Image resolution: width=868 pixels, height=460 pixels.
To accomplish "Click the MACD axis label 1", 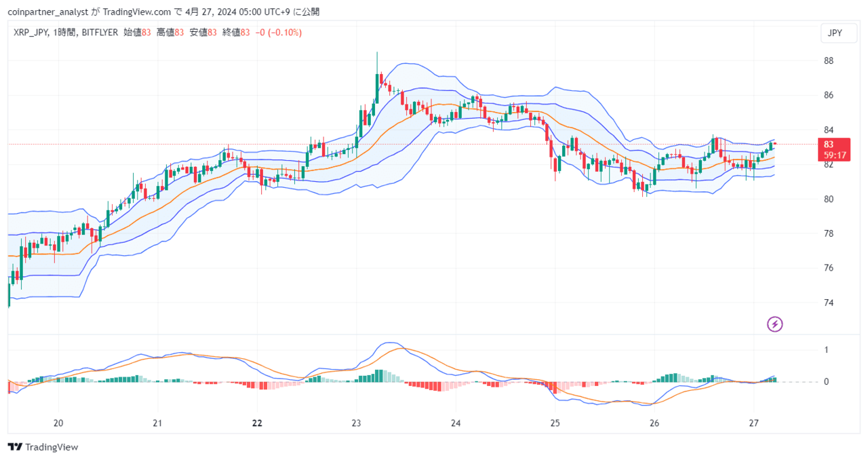I will click(x=826, y=350).
